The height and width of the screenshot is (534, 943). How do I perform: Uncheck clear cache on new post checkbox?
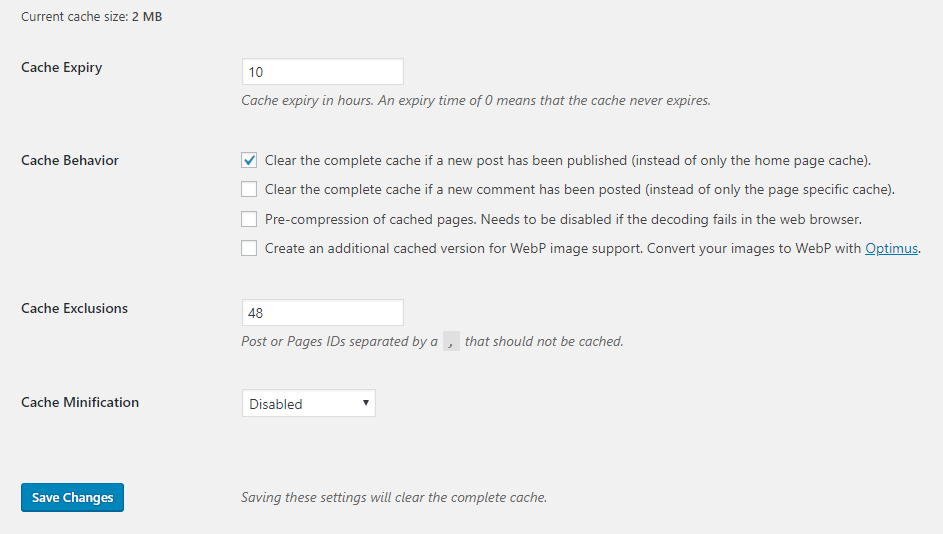click(249, 160)
